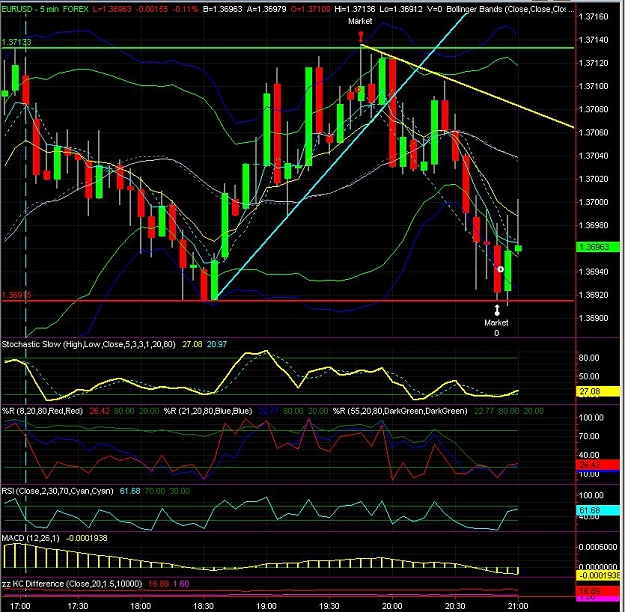
Task: Click the 1.36915 red support level label
Action: pos(16,295)
